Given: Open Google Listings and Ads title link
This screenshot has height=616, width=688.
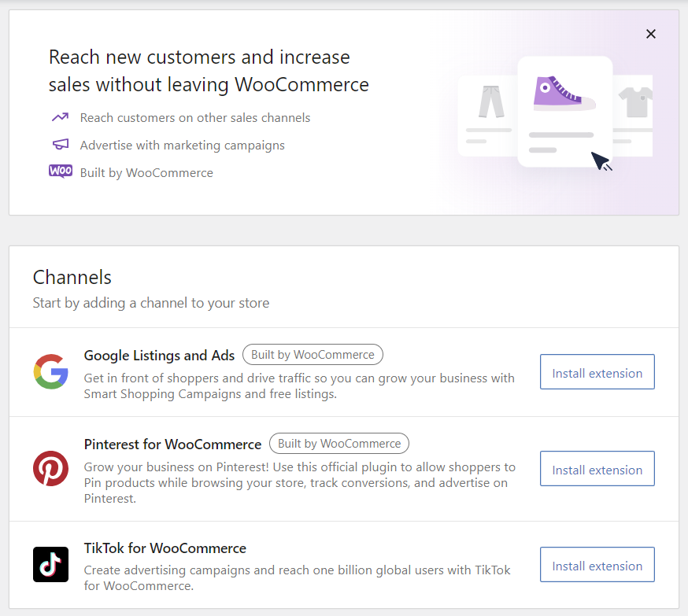Looking at the screenshot, I should (158, 355).
